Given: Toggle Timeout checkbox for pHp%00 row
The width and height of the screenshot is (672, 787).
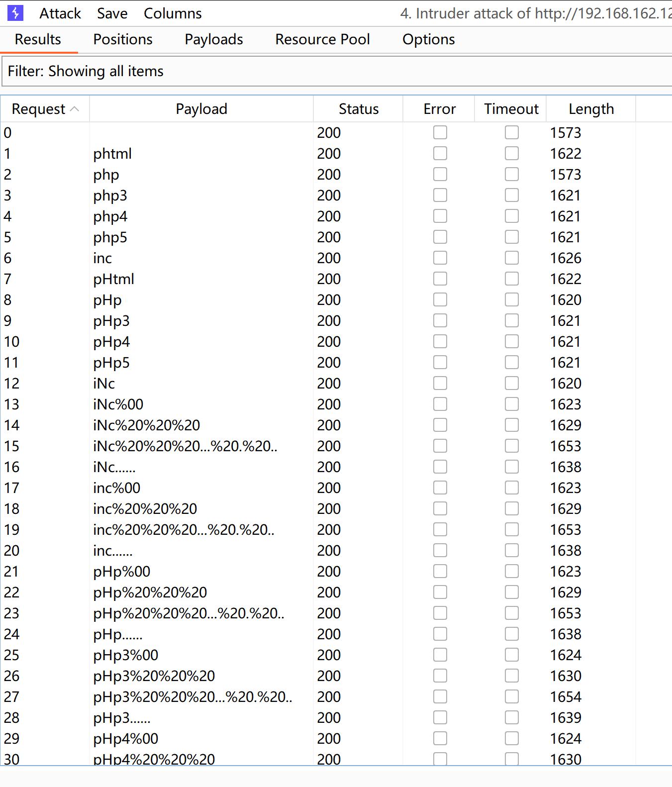Looking at the screenshot, I should tap(511, 572).
